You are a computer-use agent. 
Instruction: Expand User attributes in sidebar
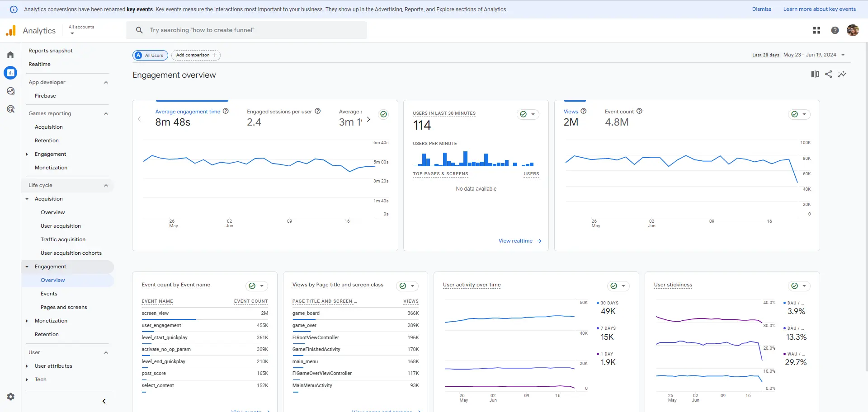[x=27, y=366]
